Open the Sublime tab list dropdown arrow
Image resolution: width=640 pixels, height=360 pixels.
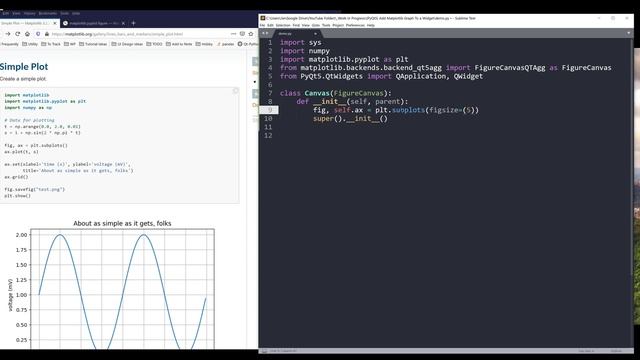[x=629, y=33]
